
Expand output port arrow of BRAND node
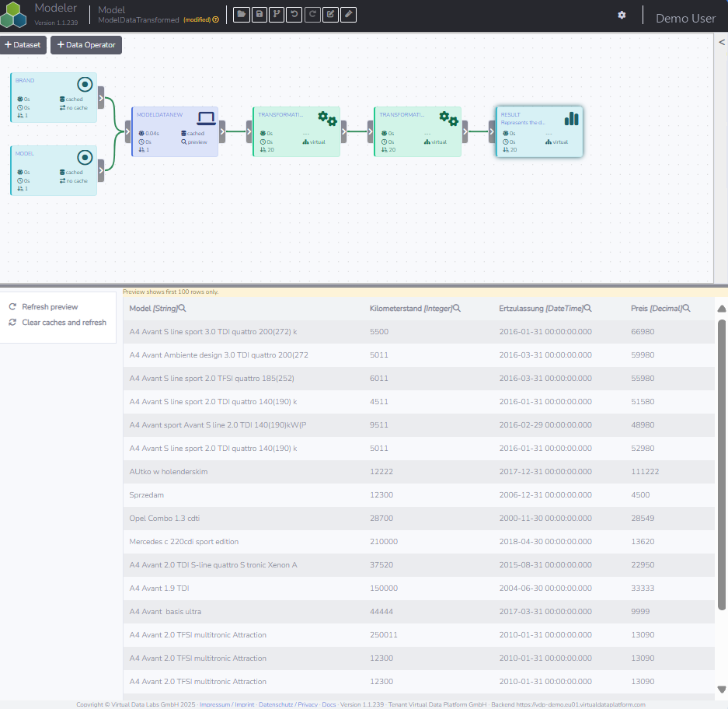[x=101, y=98]
